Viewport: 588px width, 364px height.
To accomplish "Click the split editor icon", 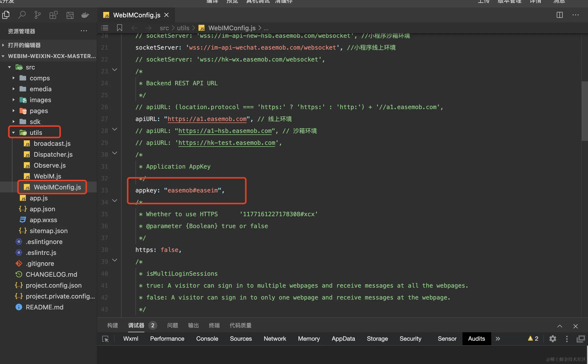I will (x=560, y=15).
